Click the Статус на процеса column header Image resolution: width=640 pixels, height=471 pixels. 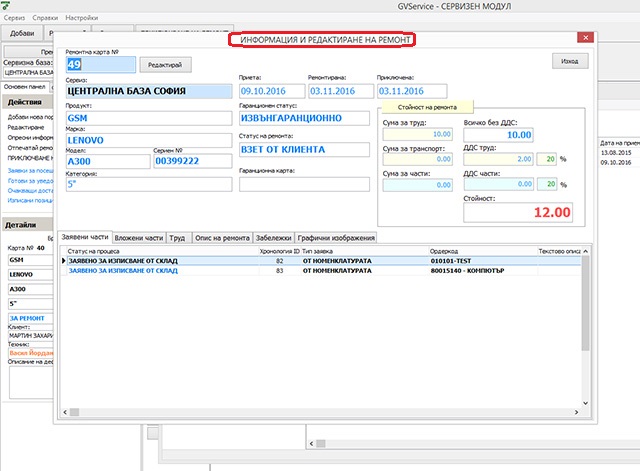[x=162, y=251]
